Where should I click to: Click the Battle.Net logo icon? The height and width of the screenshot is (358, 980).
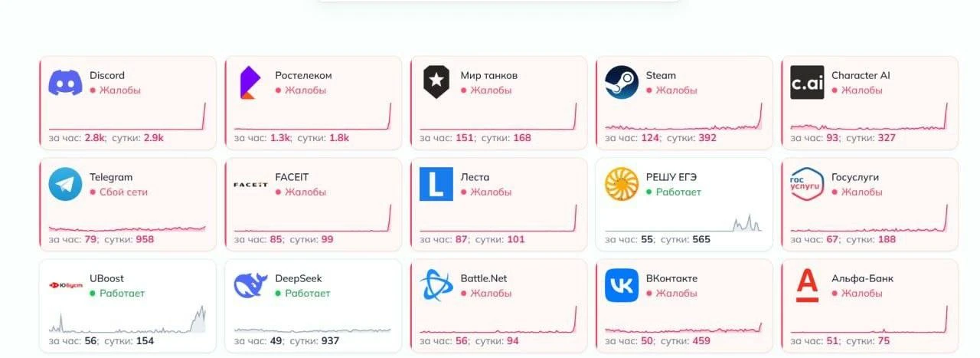pyautogui.click(x=436, y=285)
